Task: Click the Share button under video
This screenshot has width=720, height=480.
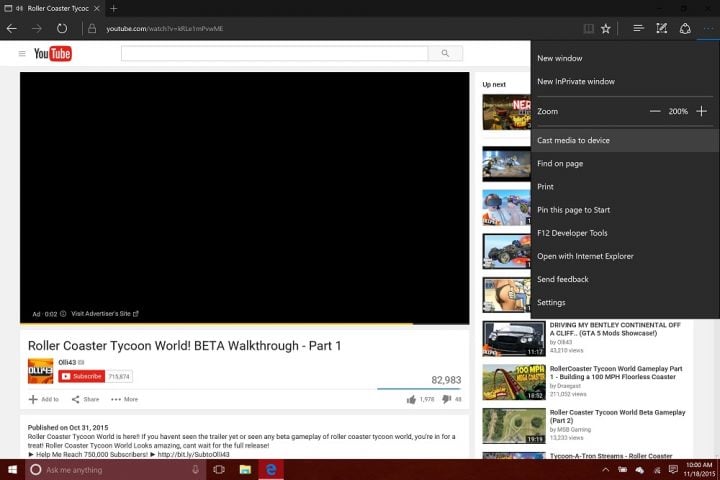Action: pos(85,399)
